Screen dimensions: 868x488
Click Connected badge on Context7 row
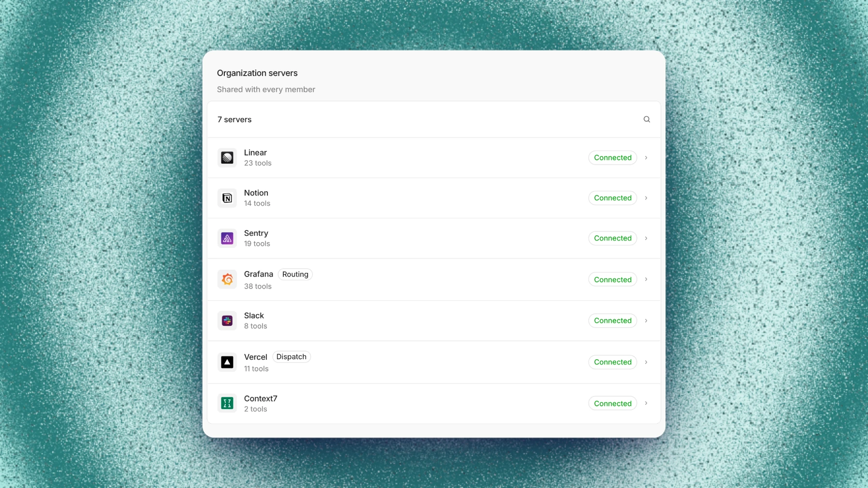(x=613, y=403)
